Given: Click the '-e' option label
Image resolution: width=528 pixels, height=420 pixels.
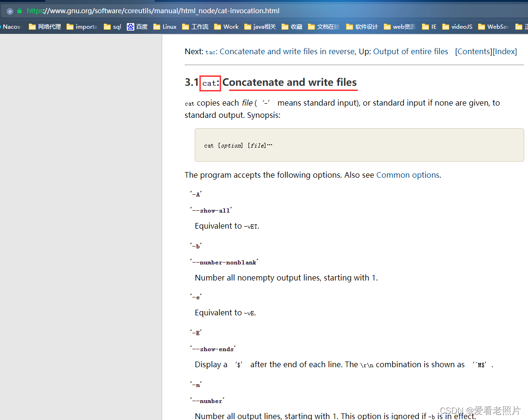Looking at the screenshot, I should [x=196, y=297].
